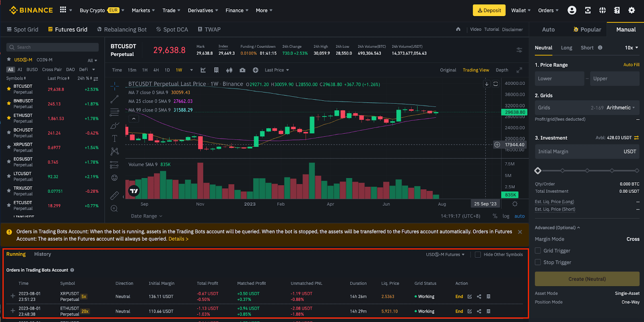Open details icon for XRPUSDT order
644x322 pixels.
pyautogui.click(x=489, y=297)
